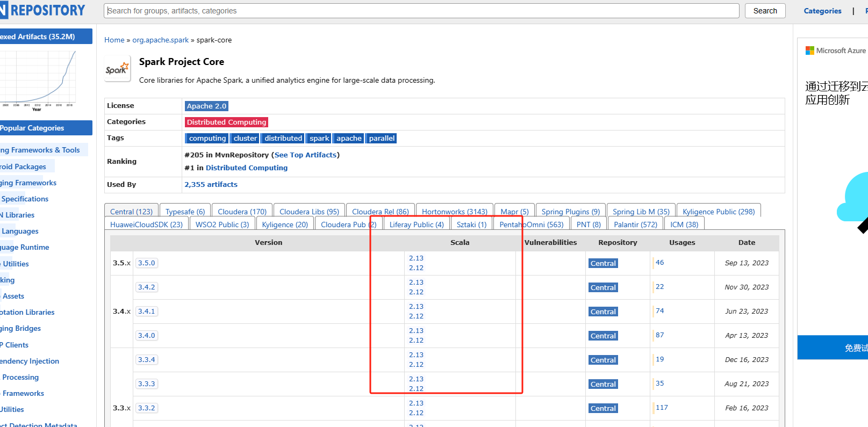This screenshot has height=427, width=868.
Task: Open Android Packages category
Action: click(23, 167)
